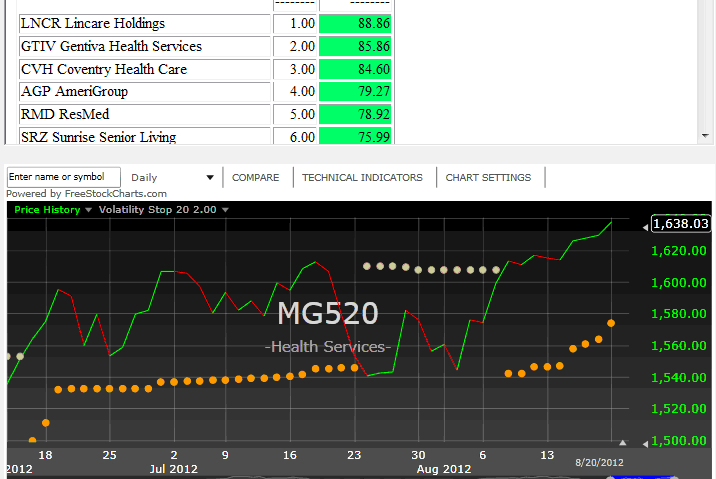Screen dimensions: 716x479
Task: Click the Jul 2012 time axis label
Action: point(174,469)
